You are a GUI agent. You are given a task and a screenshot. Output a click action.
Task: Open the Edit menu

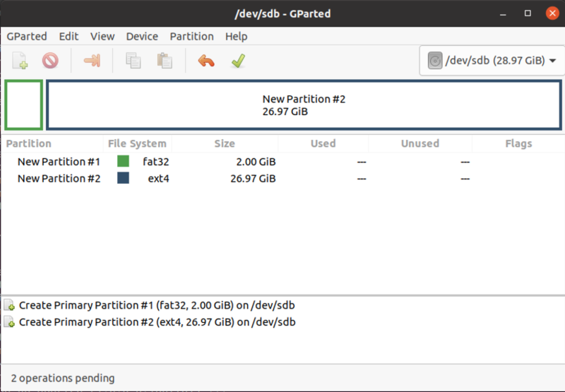(x=69, y=37)
